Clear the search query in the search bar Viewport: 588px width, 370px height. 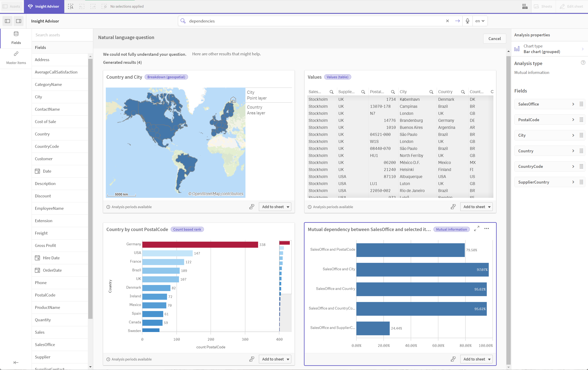447,20
